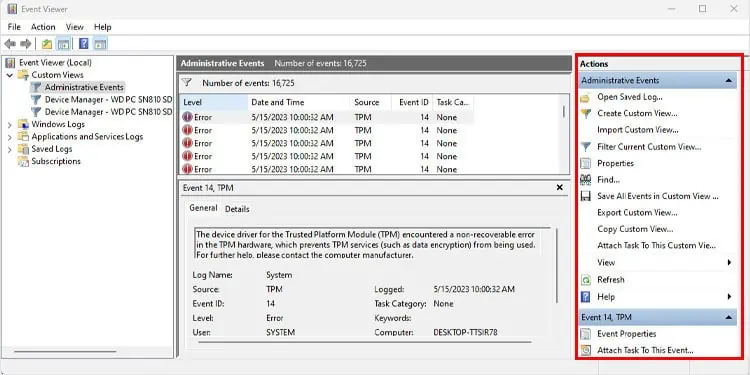Click the green Refresh icon

(585, 280)
